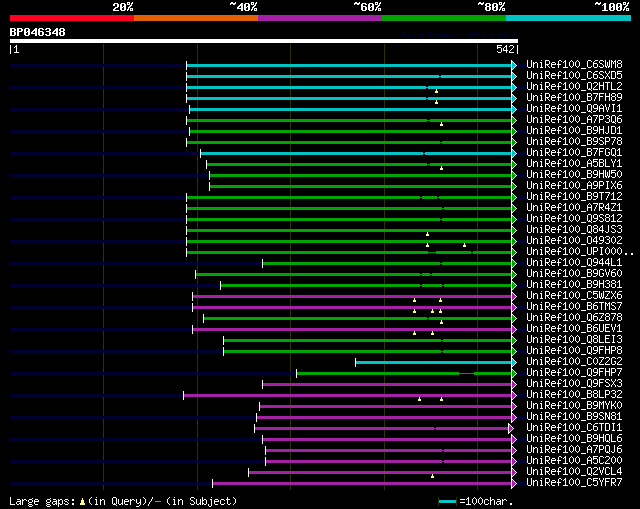The height and width of the screenshot is (509, 640).
Task: Click UniRef100_B9HW50 label
Action: pyautogui.click(x=574, y=175)
